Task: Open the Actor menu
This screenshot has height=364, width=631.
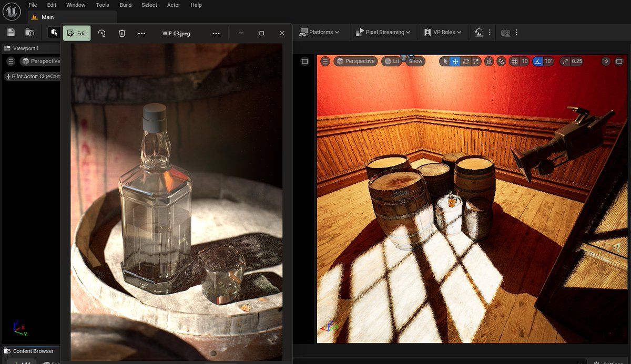Action: [x=174, y=5]
